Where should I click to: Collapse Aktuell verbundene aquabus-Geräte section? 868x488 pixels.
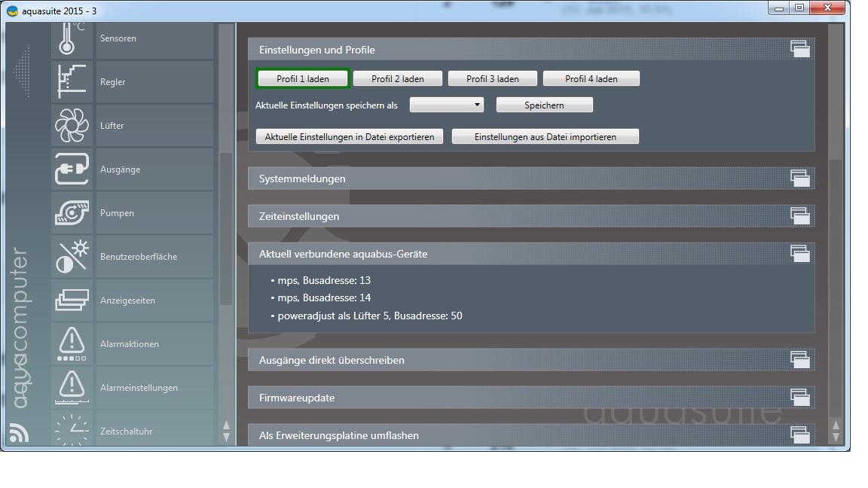(x=531, y=253)
